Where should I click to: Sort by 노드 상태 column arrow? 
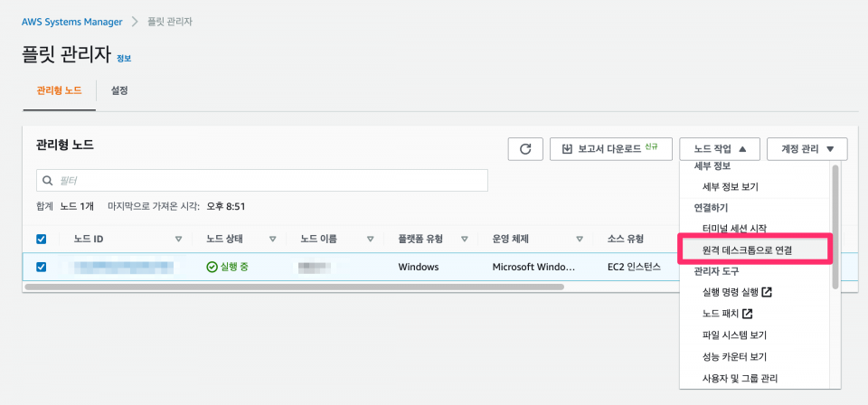point(272,240)
